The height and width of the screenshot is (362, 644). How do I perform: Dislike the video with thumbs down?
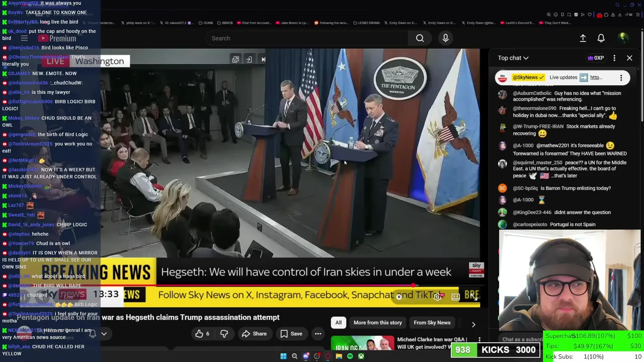coord(224,334)
